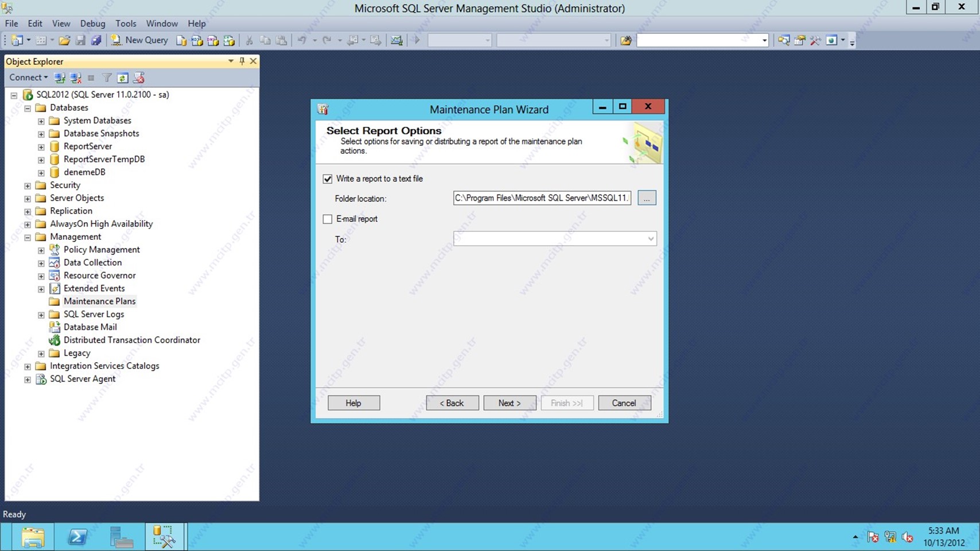
Task: Expand the denemeDB database node
Action: (x=41, y=173)
